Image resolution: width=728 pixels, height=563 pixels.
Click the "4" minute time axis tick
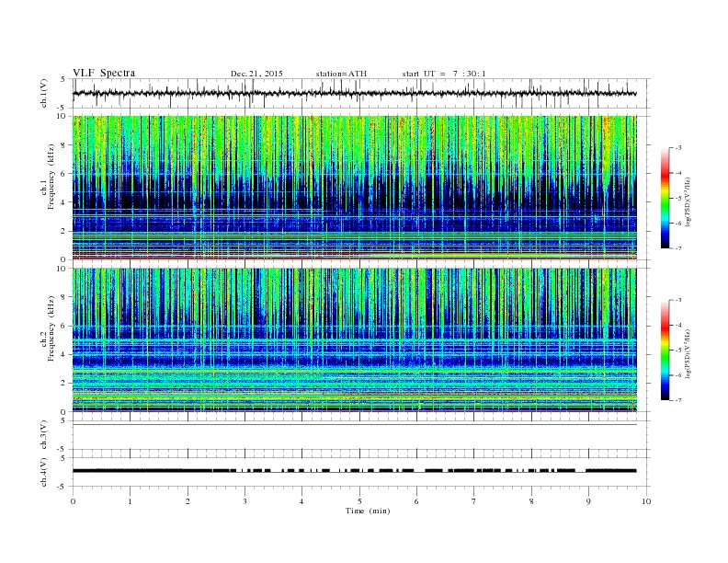click(302, 501)
